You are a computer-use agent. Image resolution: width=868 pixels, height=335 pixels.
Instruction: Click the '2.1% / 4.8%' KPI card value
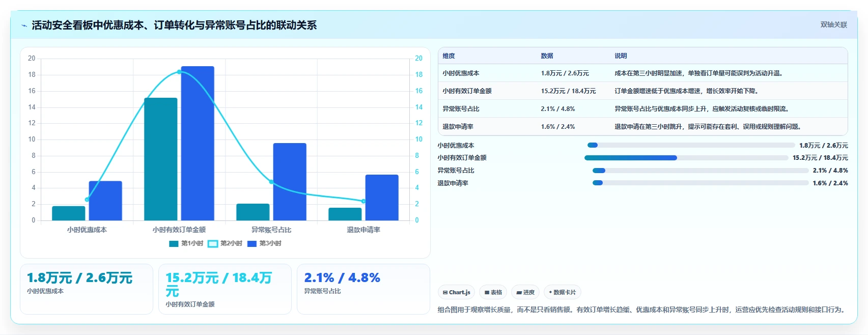pyautogui.click(x=342, y=278)
